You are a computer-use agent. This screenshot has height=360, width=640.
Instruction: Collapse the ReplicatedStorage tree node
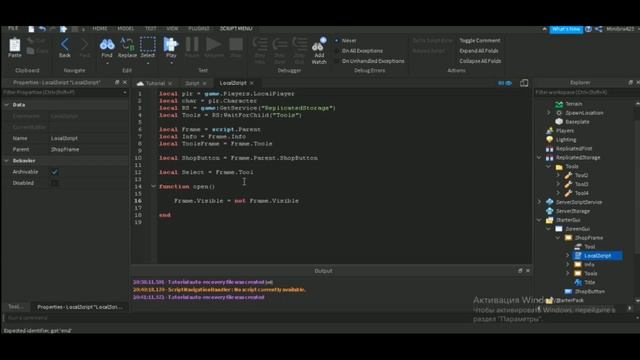click(539, 158)
